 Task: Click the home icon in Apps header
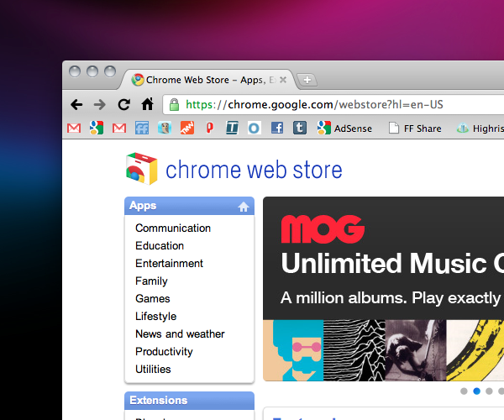point(244,207)
